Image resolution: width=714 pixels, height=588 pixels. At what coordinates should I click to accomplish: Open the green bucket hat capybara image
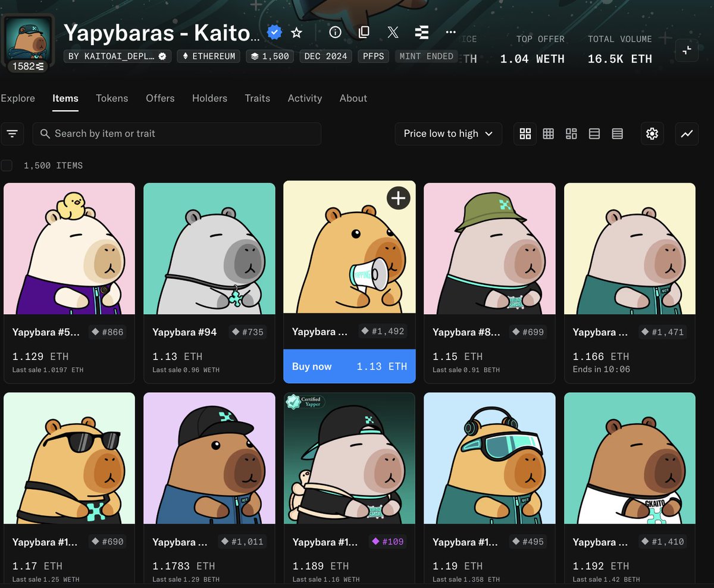[490, 249]
